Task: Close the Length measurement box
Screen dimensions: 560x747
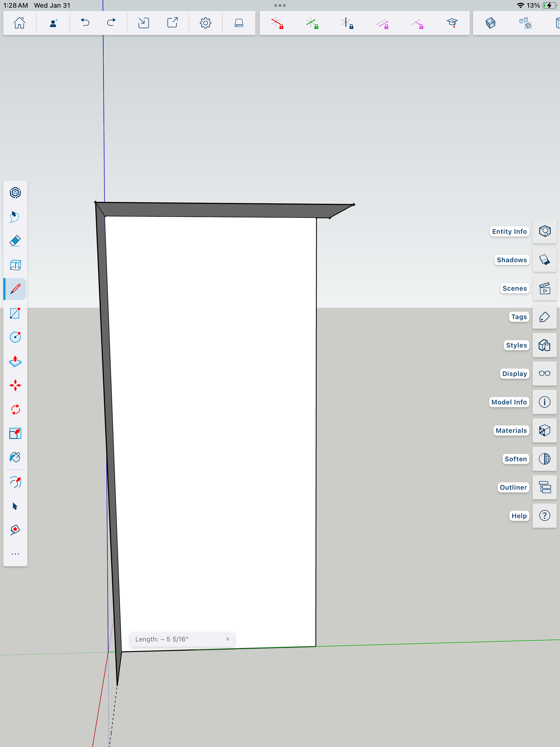Action: coord(228,639)
